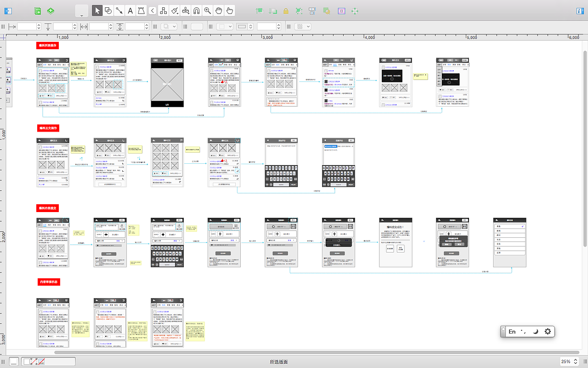Select the Rubber Stamp tool
This screenshot has height=368, width=588.
(x=186, y=11)
